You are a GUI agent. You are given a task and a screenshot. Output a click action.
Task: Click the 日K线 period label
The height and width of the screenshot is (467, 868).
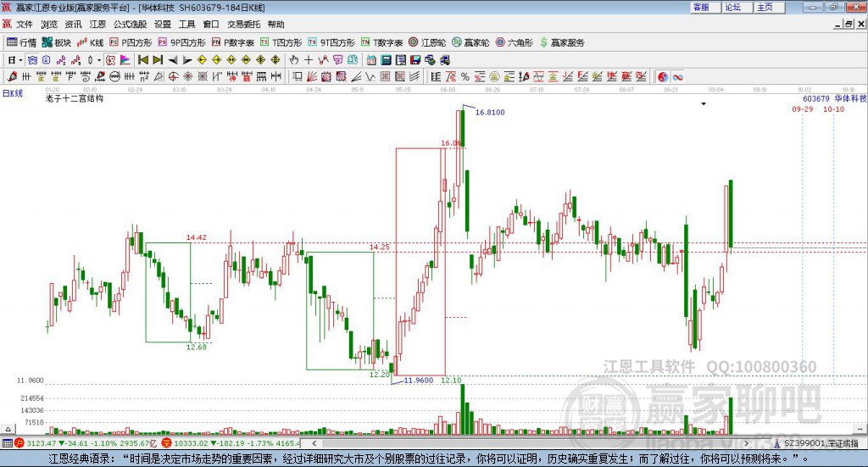13,93
